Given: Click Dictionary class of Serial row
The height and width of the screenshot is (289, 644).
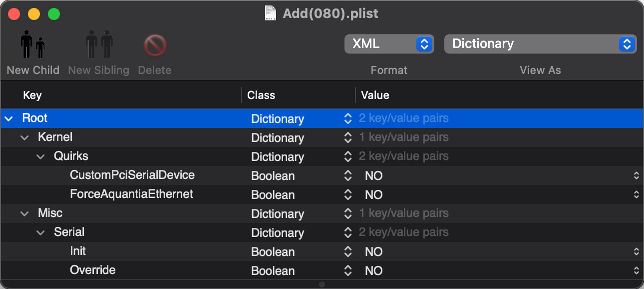Looking at the screenshot, I should [278, 233].
